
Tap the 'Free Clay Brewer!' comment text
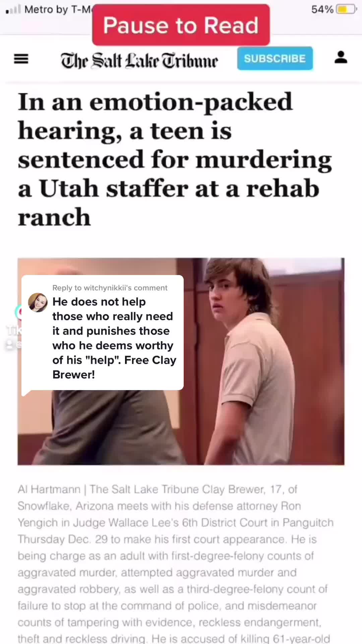pyautogui.click(x=114, y=367)
